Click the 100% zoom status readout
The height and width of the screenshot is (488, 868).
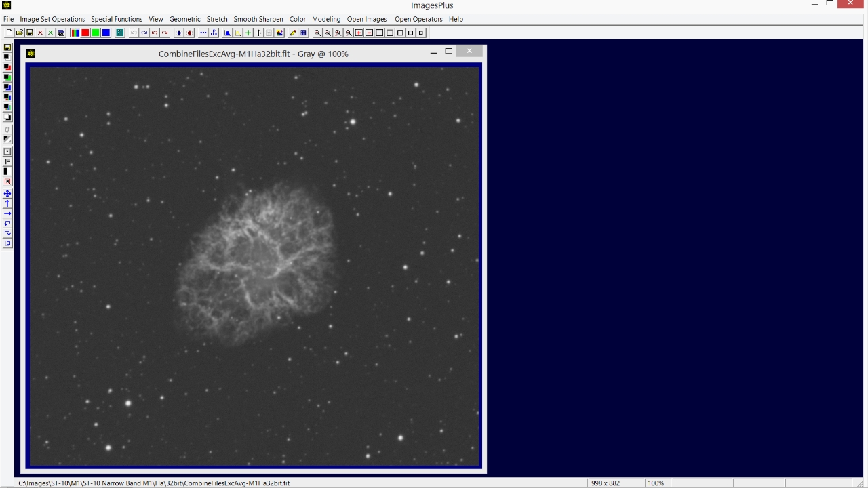pos(656,483)
